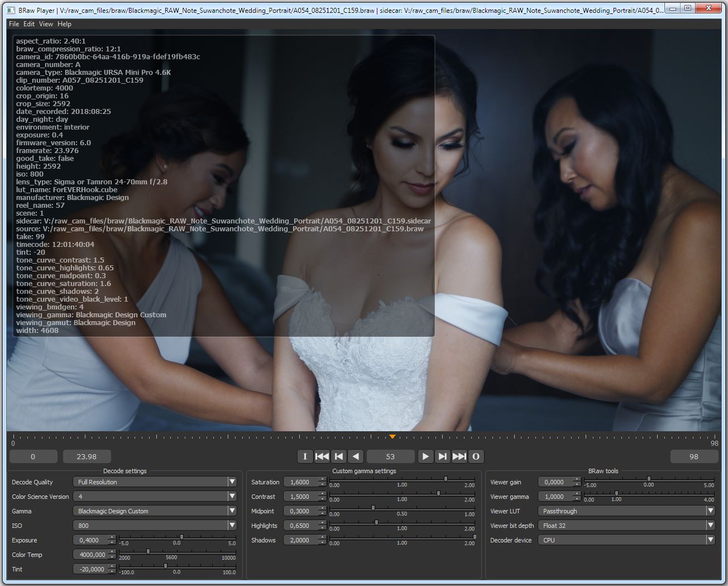Increase Saturation value with up arrow
Image resolution: width=728 pixels, height=586 pixels.
322,479
